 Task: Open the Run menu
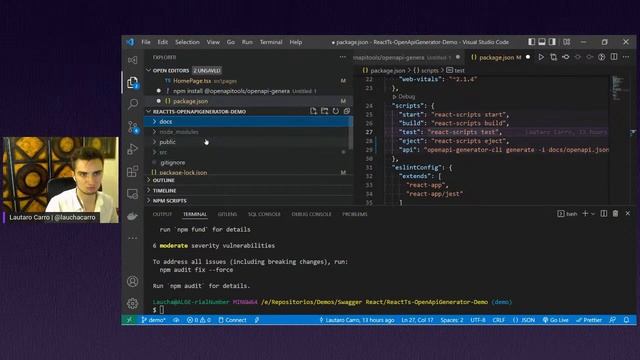pyautogui.click(x=247, y=42)
